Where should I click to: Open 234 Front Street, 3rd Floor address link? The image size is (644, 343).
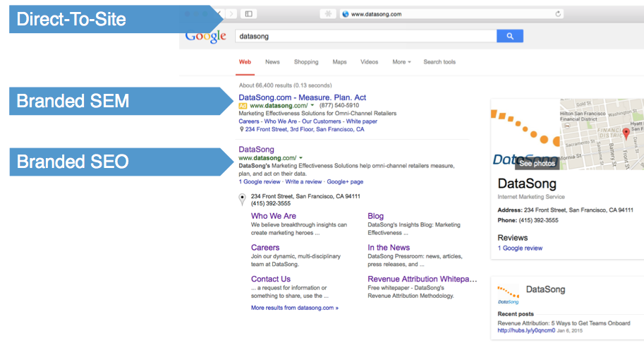click(x=305, y=129)
